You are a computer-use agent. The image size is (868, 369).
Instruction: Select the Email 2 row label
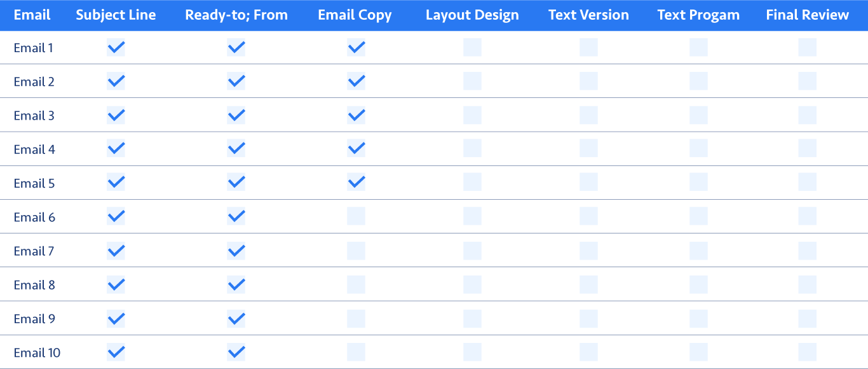coord(34,81)
